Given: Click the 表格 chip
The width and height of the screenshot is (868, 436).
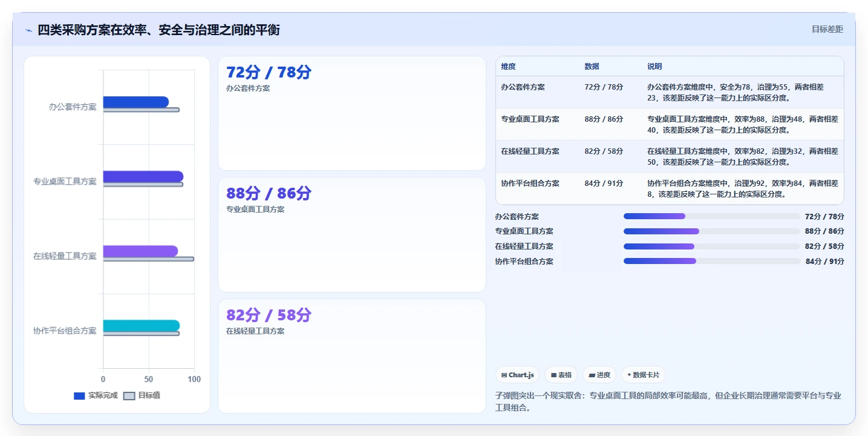Looking at the screenshot, I should click(561, 375).
